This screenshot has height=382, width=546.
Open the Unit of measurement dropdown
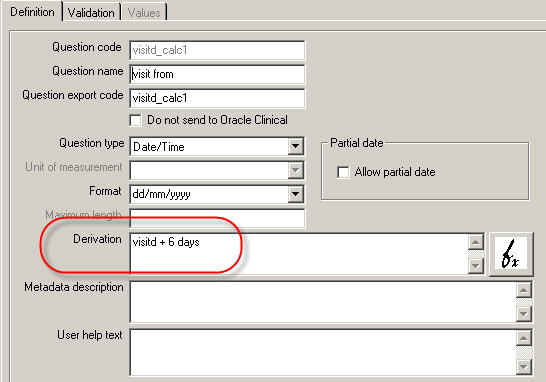click(295, 170)
